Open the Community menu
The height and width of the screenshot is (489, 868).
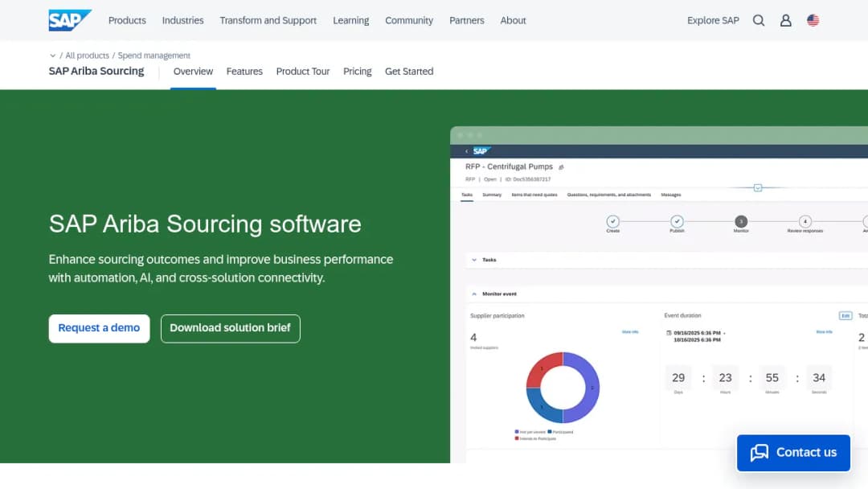pyautogui.click(x=409, y=20)
